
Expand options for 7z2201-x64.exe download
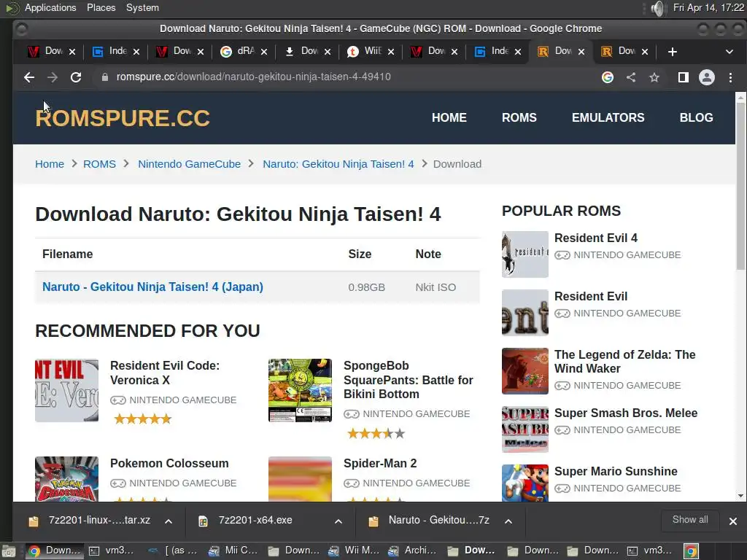pos(338,521)
